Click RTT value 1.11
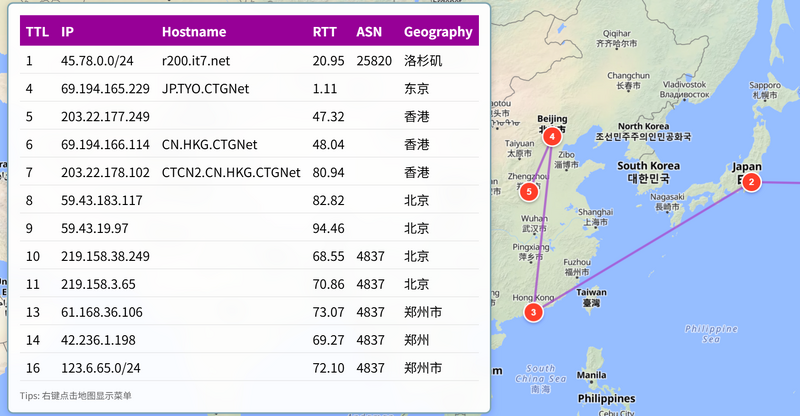Screen dimensions: 800x416 [x=324, y=89]
